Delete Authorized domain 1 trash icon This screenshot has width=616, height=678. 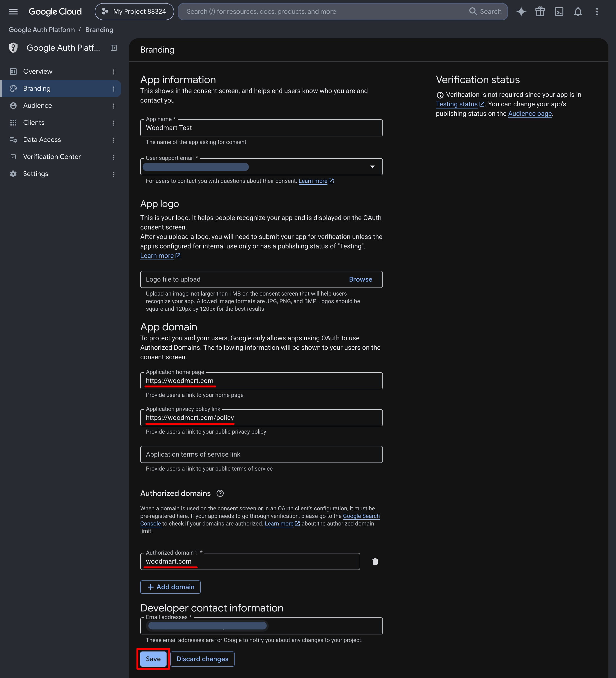375,561
